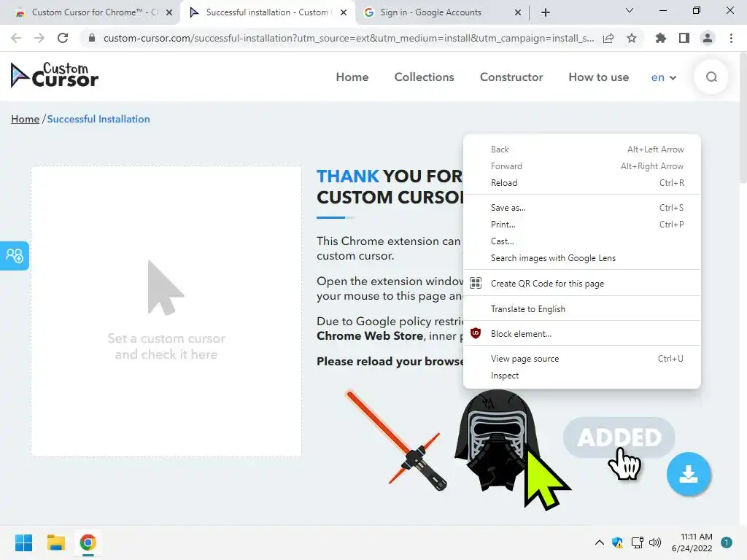Viewport: 747px width, 560px height.
Task: Choose Translate to English
Action: coord(581,309)
